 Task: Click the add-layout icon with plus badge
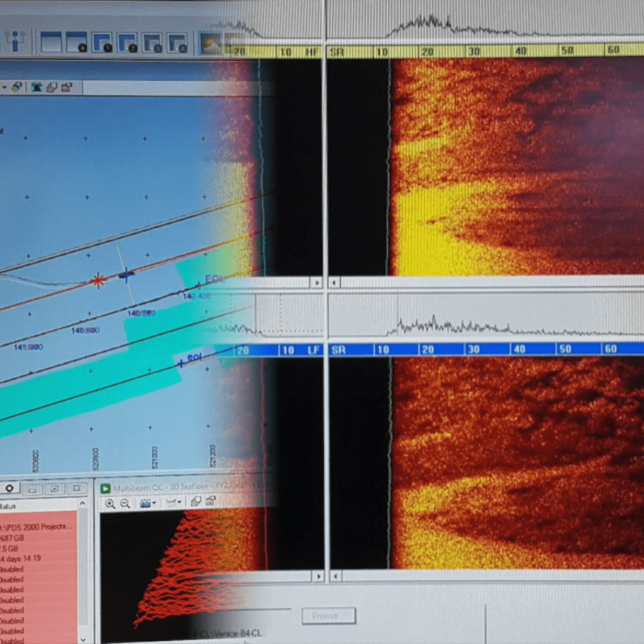pyautogui.click(x=76, y=42)
